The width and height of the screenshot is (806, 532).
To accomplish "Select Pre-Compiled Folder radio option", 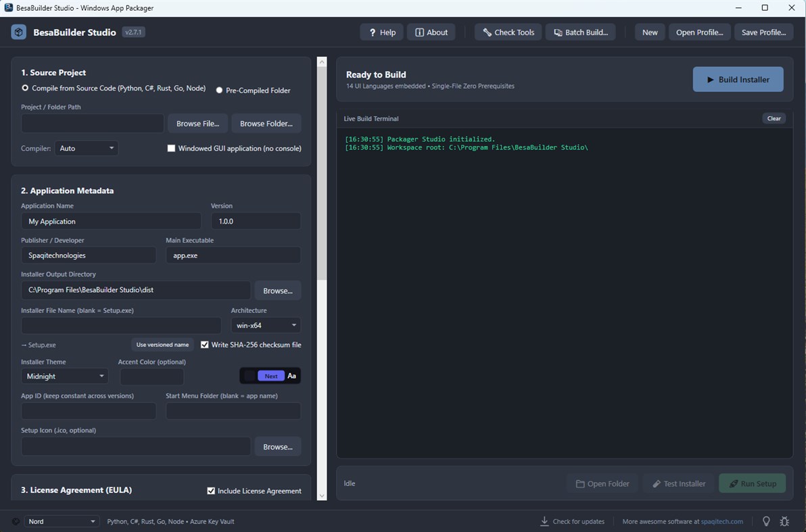I will pyautogui.click(x=220, y=90).
